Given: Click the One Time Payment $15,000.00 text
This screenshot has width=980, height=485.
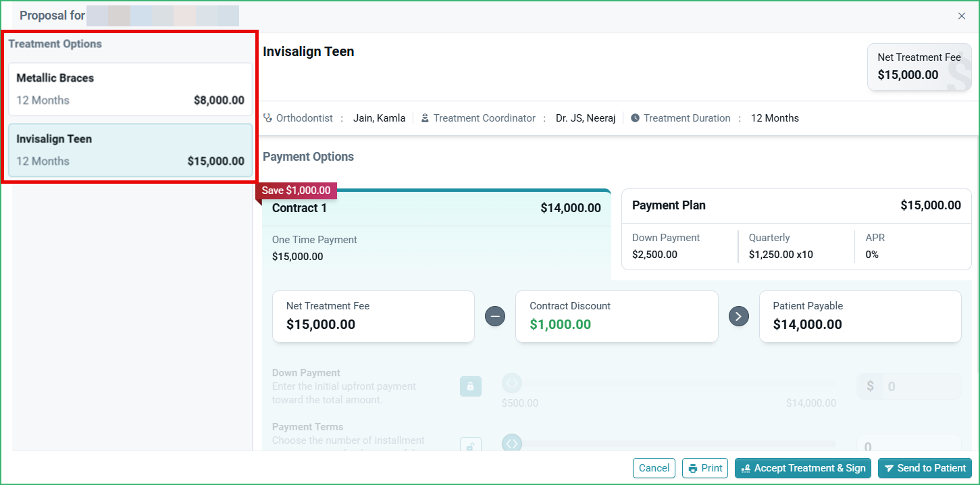Looking at the screenshot, I should 298,257.
